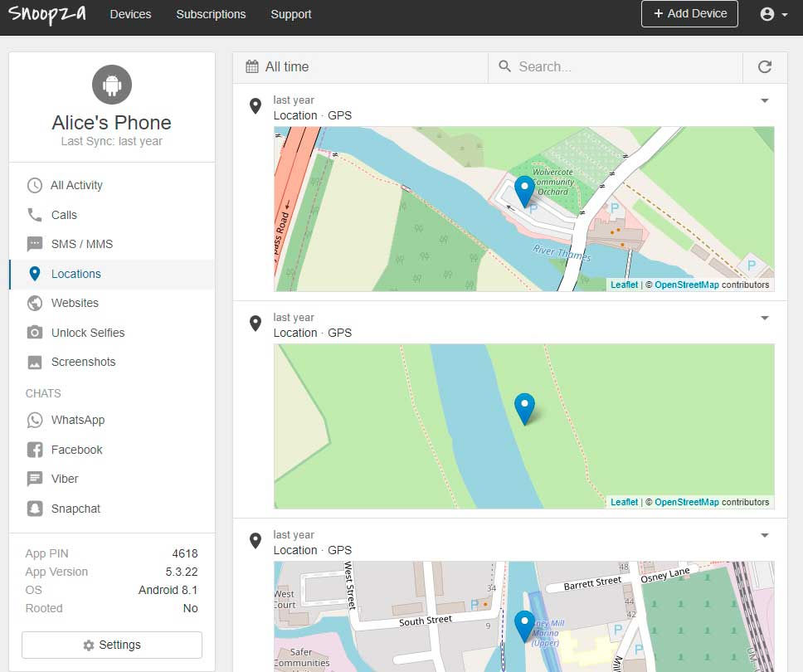Open device Settings button
This screenshot has height=672, width=803.
pyautogui.click(x=112, y=645)
